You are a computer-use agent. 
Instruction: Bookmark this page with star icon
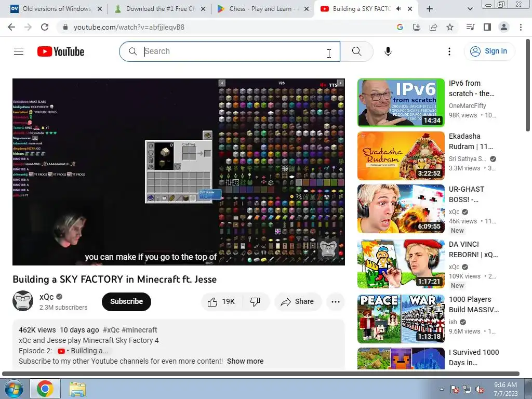[x=450, y=27]
